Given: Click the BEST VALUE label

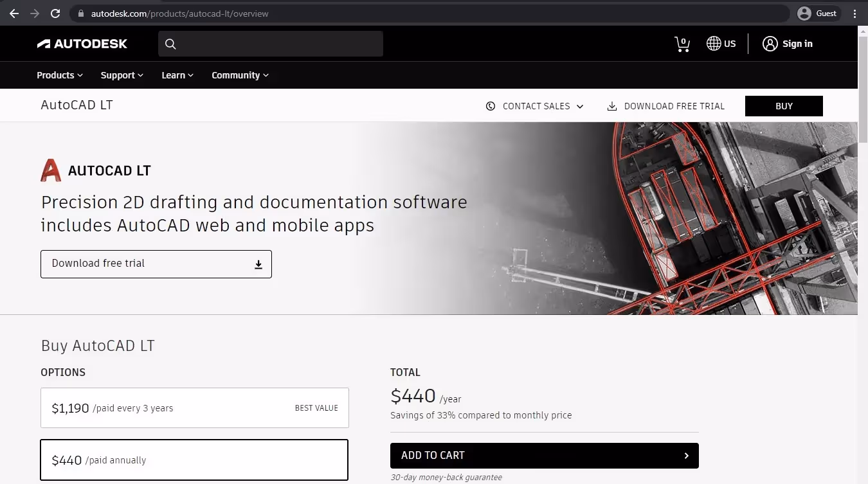Looking at the screenshot, I should (x=316, y=408).
